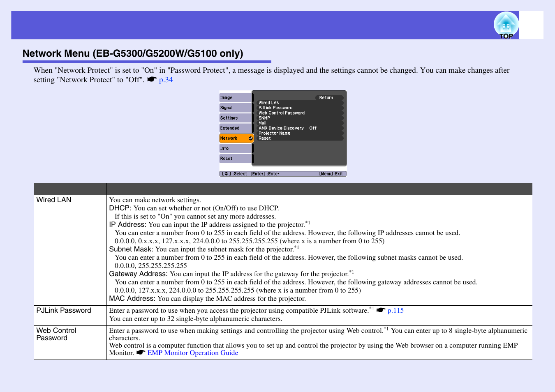Click the Subnet Mask: label in table
This screenshot has width=555, height=392.
[x=131, y=249]
